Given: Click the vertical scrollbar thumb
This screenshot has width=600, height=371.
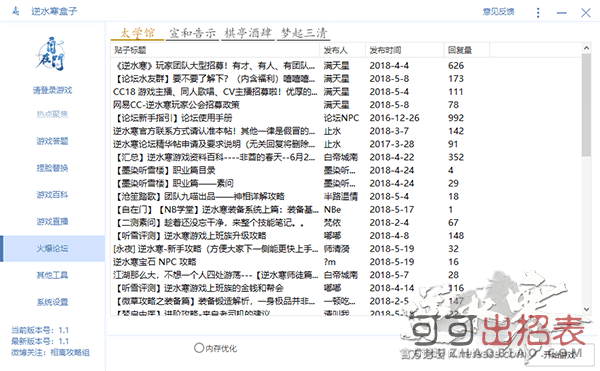Looking at the screenshot, I should pos(586,105).
